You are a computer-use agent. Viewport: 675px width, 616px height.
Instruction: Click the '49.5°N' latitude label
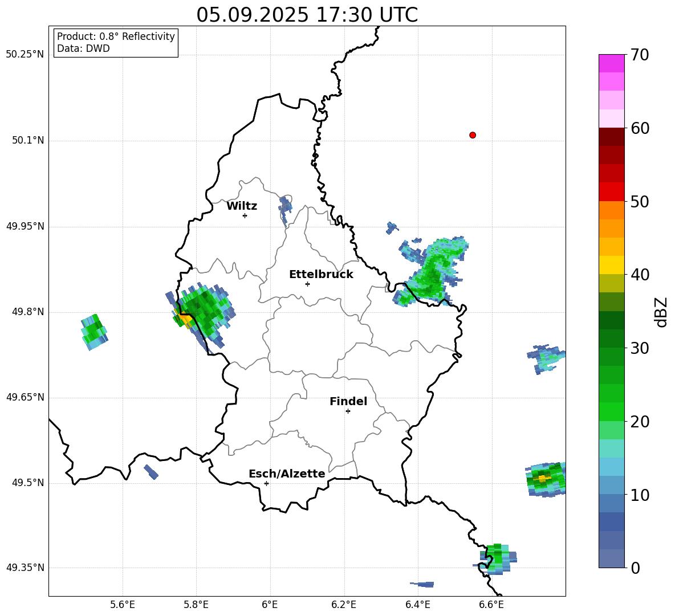coord(29,483)
